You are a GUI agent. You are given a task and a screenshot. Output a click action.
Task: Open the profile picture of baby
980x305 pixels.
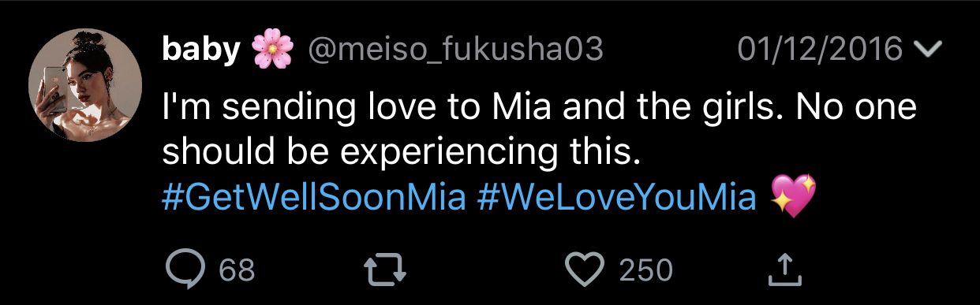[x=84, y=87]
